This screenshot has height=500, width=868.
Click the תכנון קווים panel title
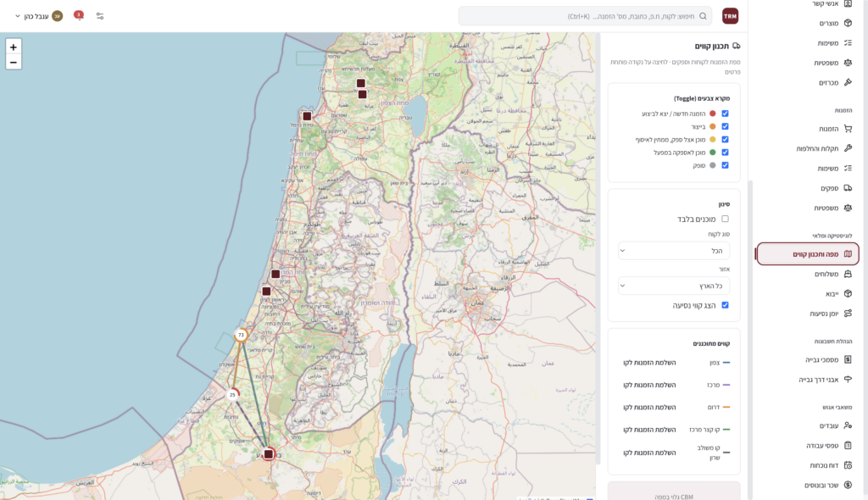711,46
